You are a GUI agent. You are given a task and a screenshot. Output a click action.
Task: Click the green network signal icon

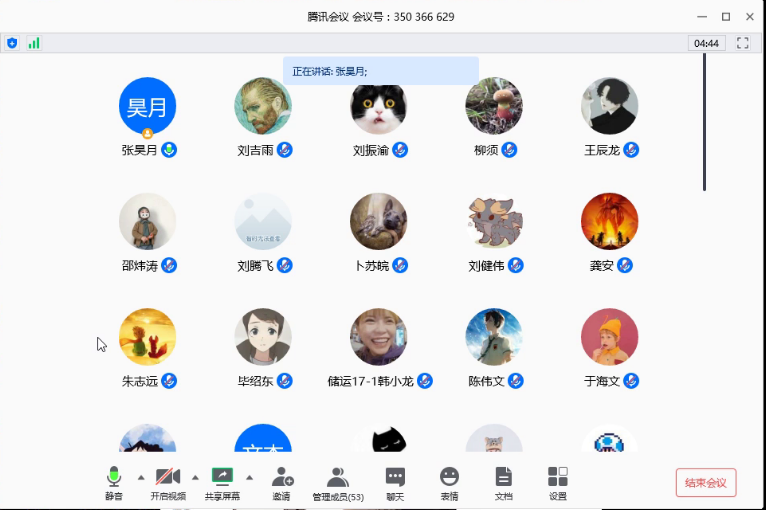34,43
